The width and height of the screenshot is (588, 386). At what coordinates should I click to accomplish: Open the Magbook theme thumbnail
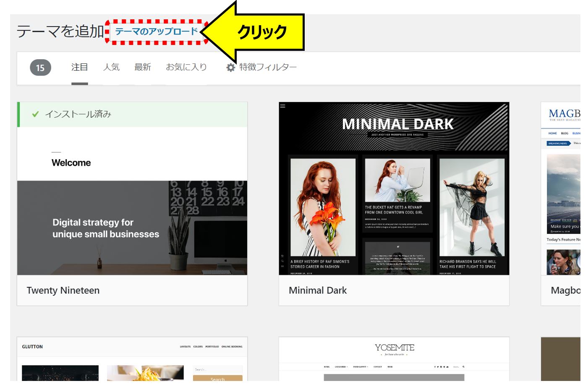561,189
